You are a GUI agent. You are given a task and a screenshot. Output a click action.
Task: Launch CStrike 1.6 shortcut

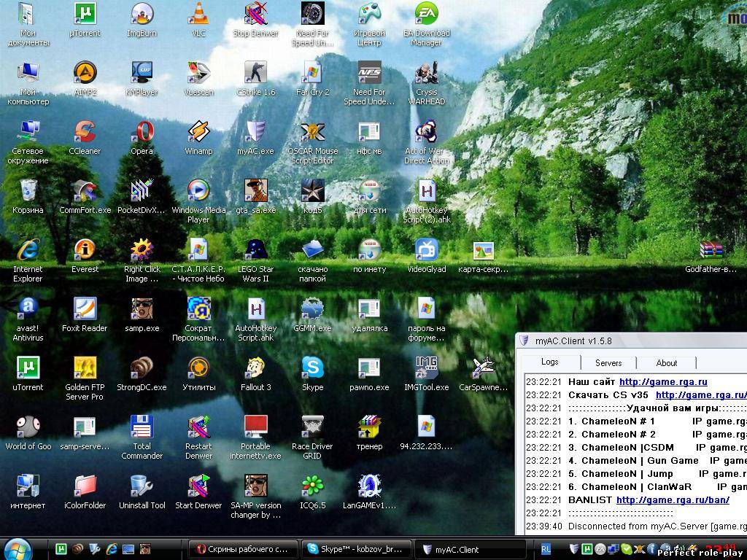tap(256, 79)
